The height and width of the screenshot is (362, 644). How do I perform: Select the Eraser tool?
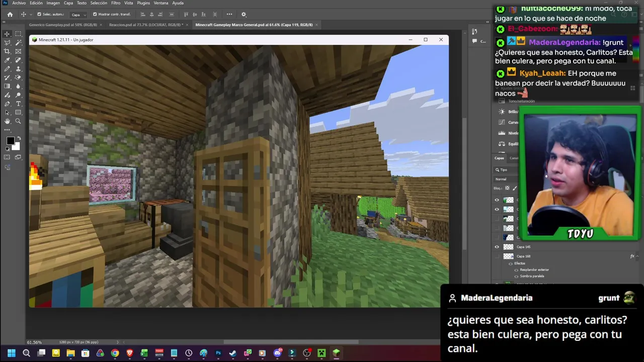[18, 77]
